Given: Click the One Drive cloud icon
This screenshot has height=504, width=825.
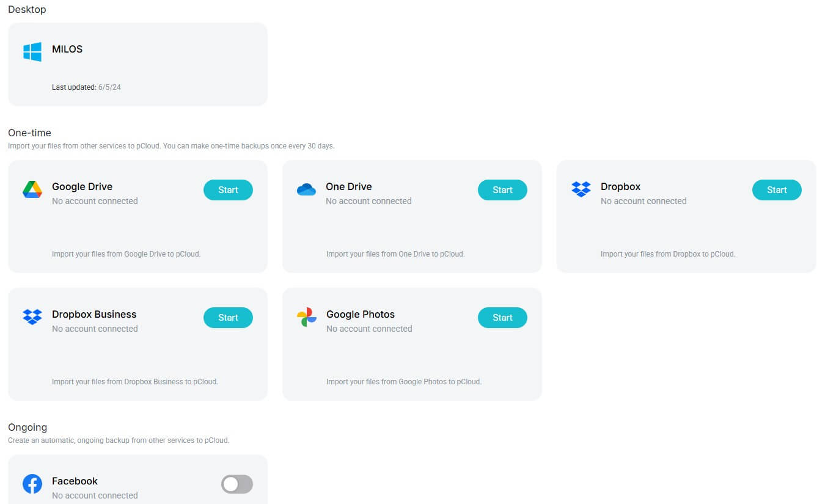Looking at the screenshot, I should (306, 189).
